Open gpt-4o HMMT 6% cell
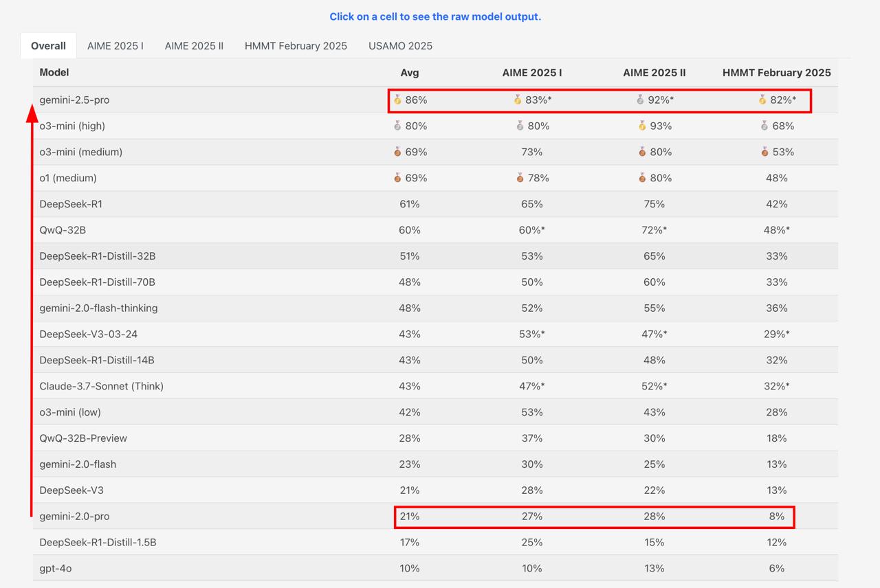 (x=777, y=569)
